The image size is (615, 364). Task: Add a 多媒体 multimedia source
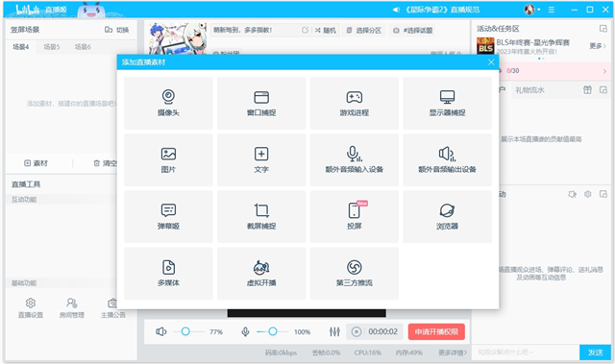point(168,274)
